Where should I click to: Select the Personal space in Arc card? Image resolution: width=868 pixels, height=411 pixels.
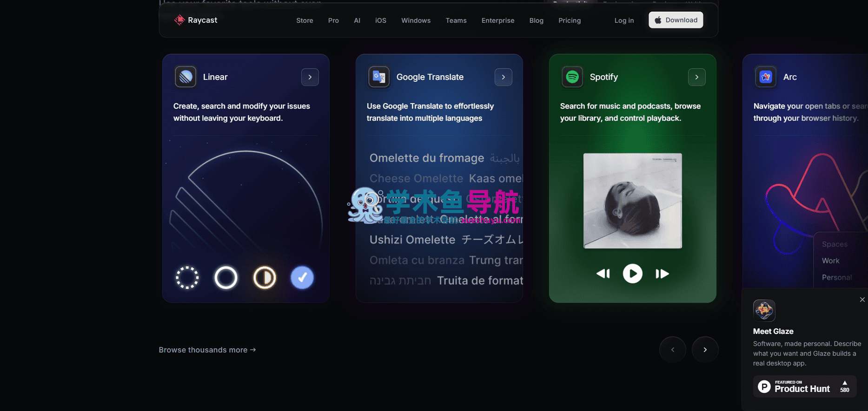click(x=837, y=277)
